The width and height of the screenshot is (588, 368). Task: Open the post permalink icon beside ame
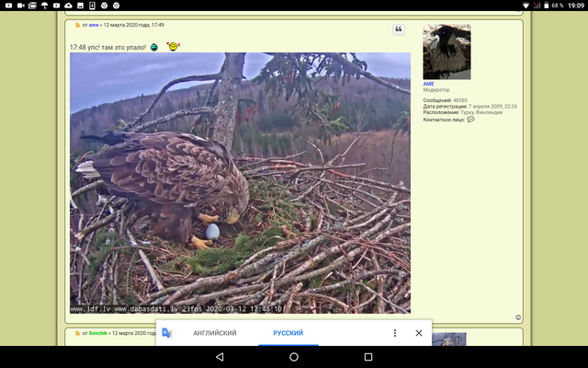77,25
